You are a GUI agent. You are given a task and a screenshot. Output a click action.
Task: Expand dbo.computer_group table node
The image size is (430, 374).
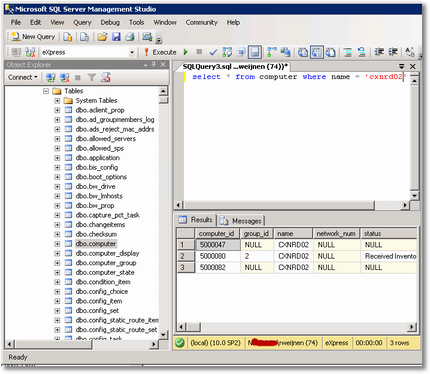click(57, 263)
